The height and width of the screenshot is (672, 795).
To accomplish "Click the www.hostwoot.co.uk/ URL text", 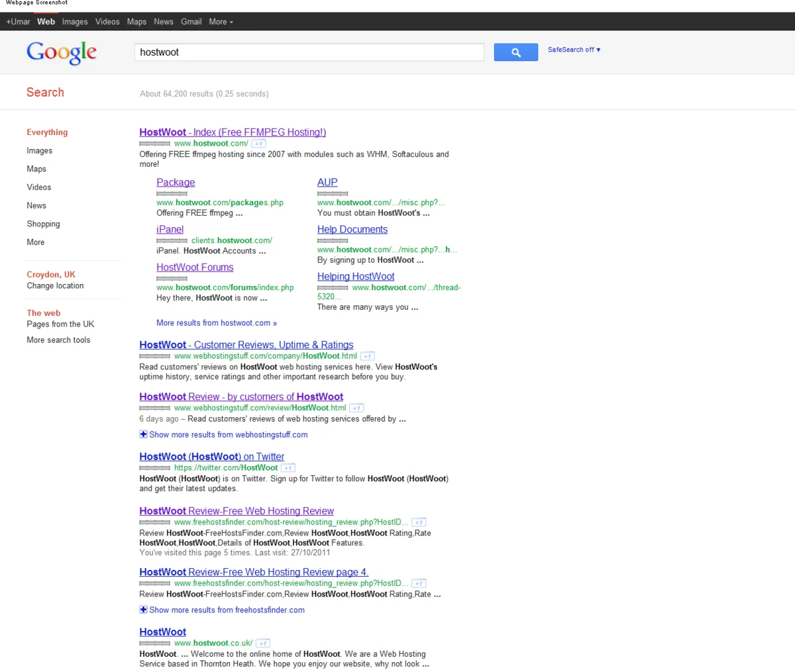I will coord(213,644).
